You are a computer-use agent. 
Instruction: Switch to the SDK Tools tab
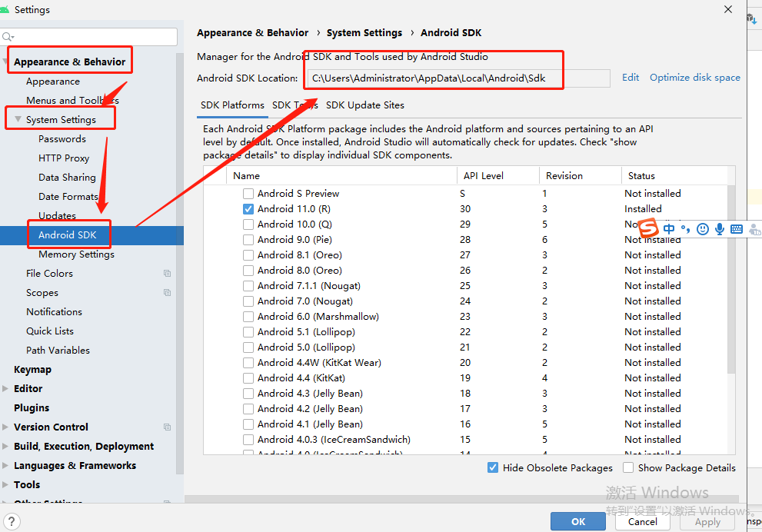point(295,105)
